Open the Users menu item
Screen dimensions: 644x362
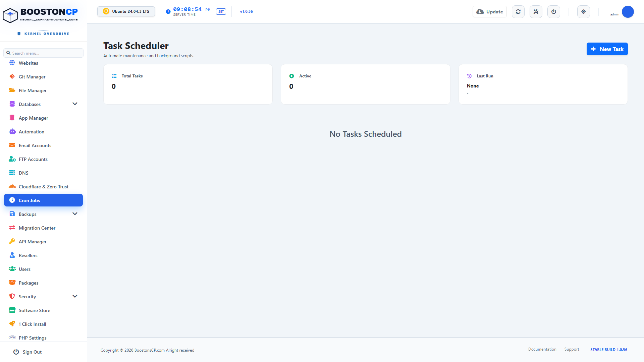pos(43,269)
